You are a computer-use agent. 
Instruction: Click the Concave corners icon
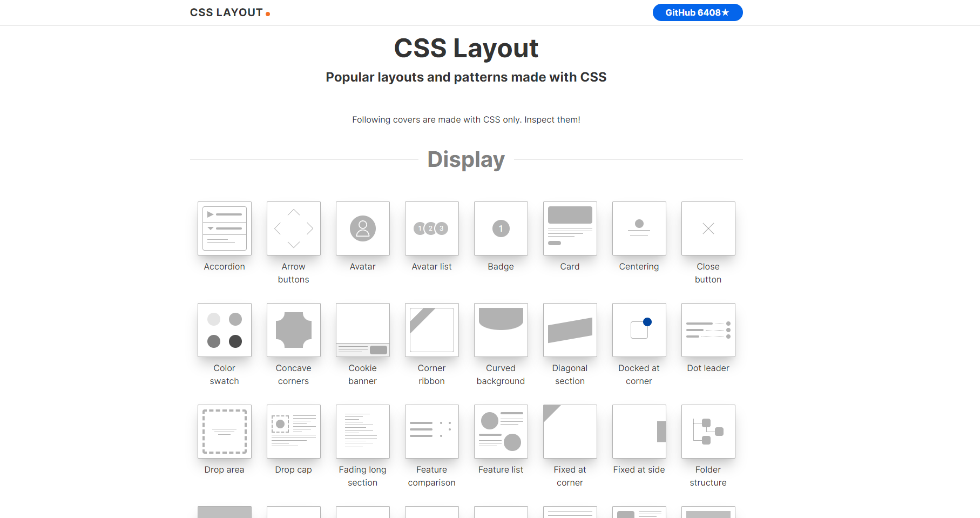(x=293, y=330)
